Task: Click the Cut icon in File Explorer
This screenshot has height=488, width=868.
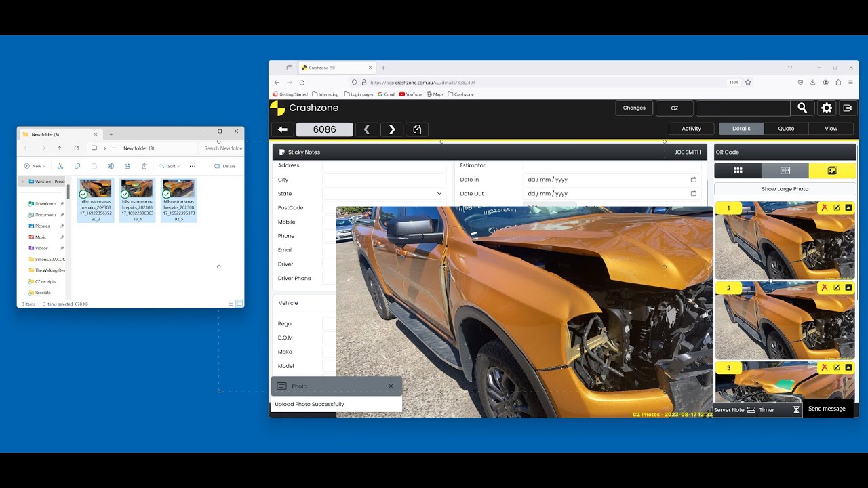Action: 60,166
